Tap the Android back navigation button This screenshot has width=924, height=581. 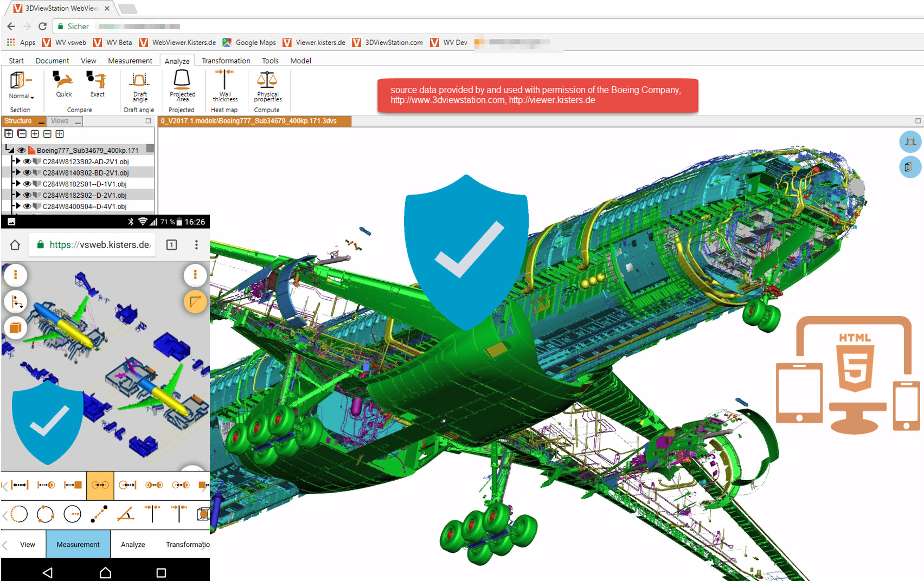[48, 572]
